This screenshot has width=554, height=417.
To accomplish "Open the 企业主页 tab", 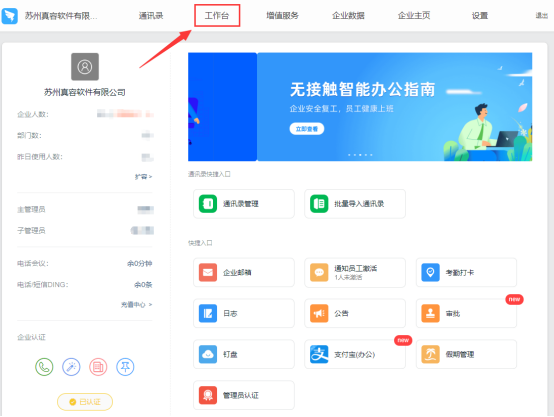I will tap(414, 16).
